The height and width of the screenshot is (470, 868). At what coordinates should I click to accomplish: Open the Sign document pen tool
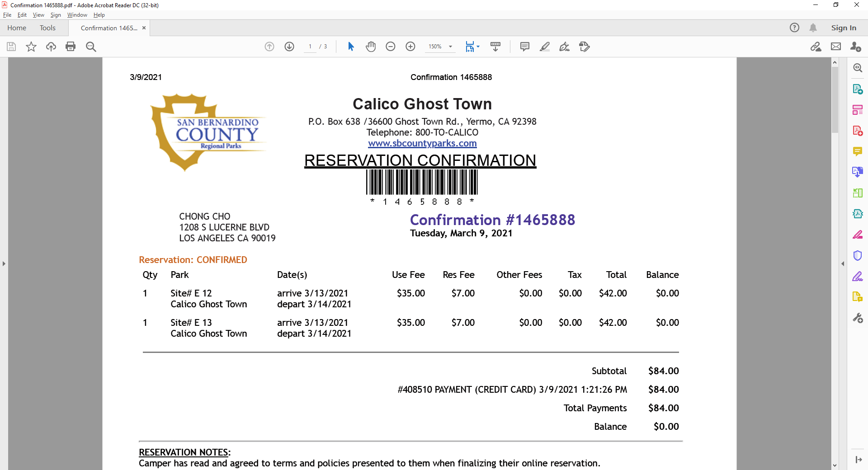(x=564, y=47)
